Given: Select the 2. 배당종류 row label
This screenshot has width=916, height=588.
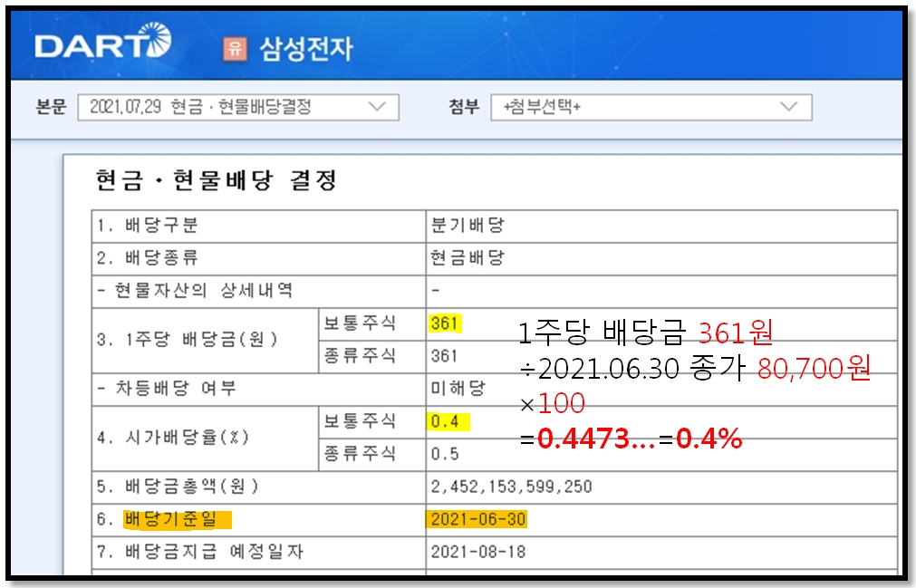Looking at the screenshot, I should point(148,258).
